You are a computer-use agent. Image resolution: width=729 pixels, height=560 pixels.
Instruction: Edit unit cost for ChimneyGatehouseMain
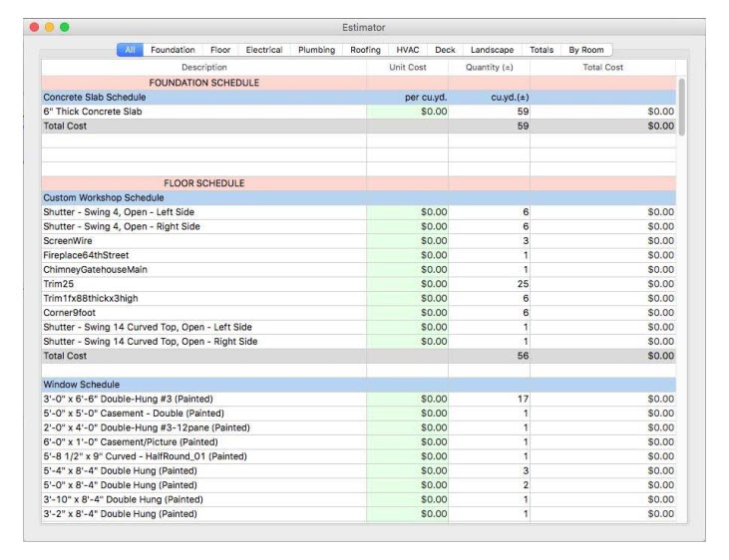[407, 270]
